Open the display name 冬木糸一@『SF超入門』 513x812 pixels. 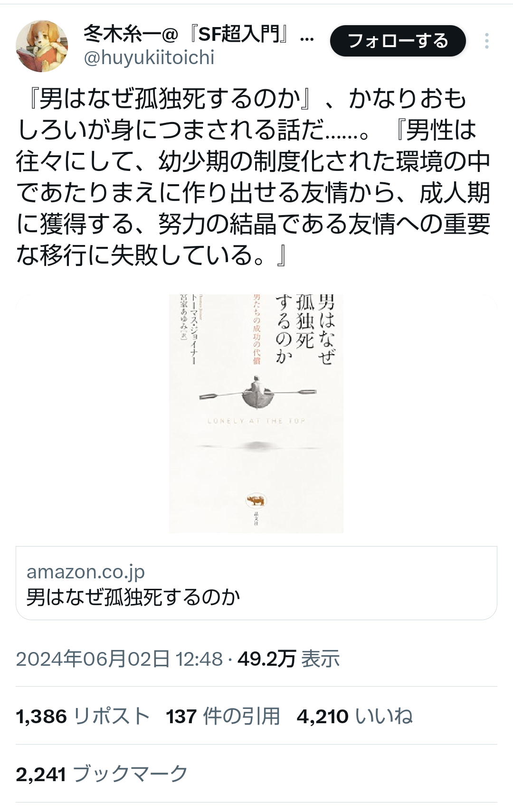tap(199, 34)
